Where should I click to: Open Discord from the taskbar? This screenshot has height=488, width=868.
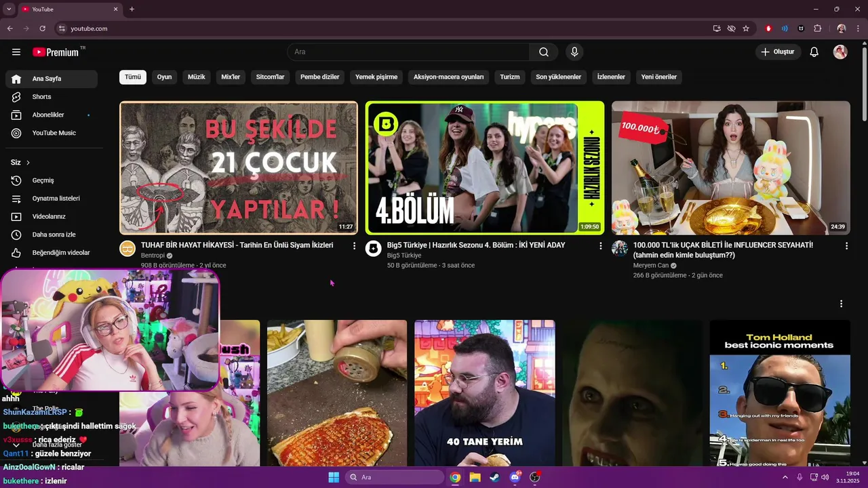(x=515, y=477)
